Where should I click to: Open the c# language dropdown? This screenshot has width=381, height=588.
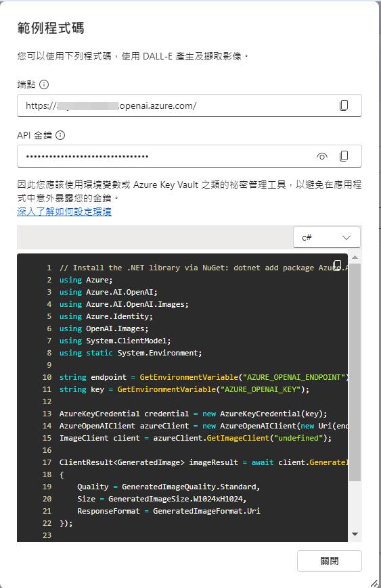[x=327, y=237]
